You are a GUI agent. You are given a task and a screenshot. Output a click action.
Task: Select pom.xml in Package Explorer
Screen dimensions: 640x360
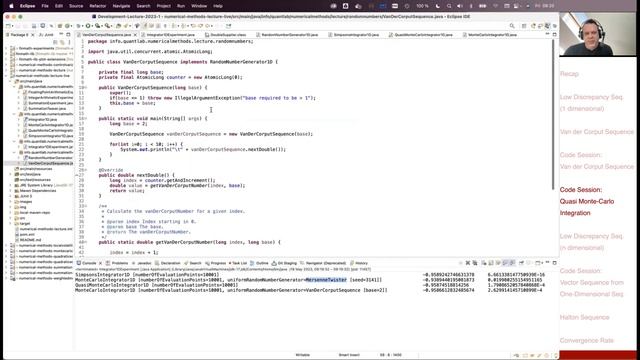click(x=27, y=235)
